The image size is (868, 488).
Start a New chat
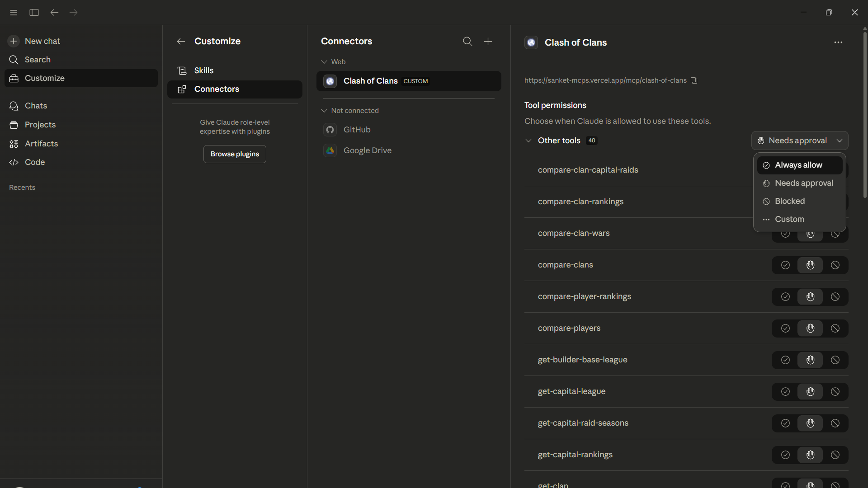(81, 41)
